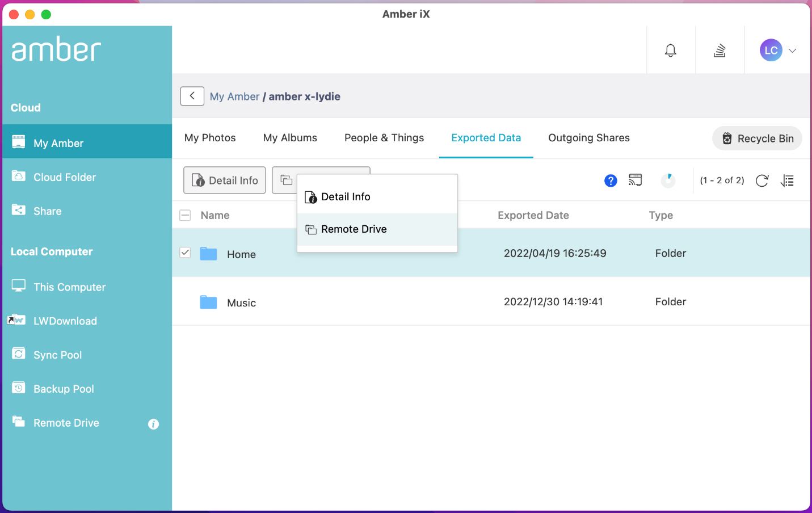This screenshot has width=812, height=513.
Task: Open the Outgoing Shares tab
Action: [x=589, y=138]
